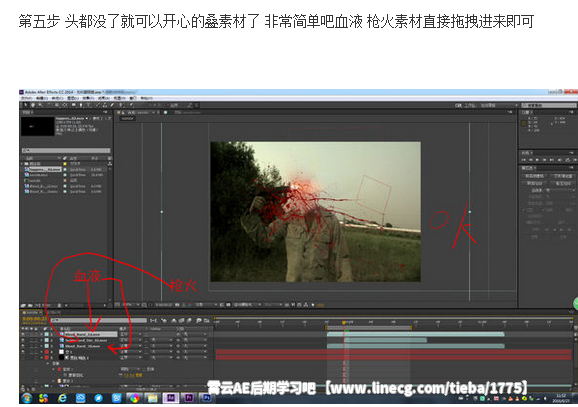The width and height of the screenshot is (578, 407).
Task: Toggle the eye of timeline layer 2
Action: (23, 340)
